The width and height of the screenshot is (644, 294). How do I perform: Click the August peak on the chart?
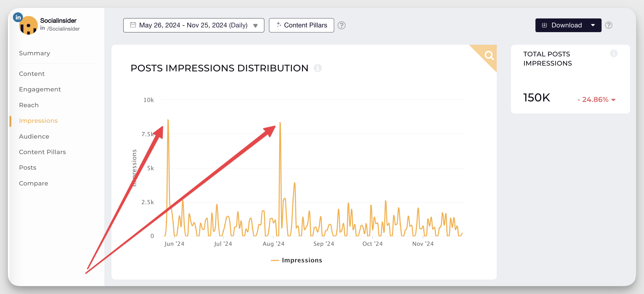point(280,123)
